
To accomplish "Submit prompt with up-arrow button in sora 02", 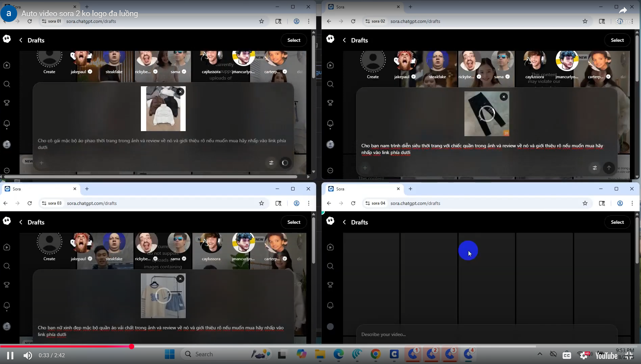I will click(x=609, y=168).
